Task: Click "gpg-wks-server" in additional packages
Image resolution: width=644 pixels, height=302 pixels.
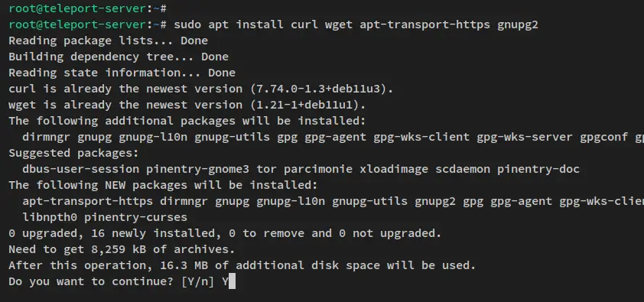Action: (525, 138)
